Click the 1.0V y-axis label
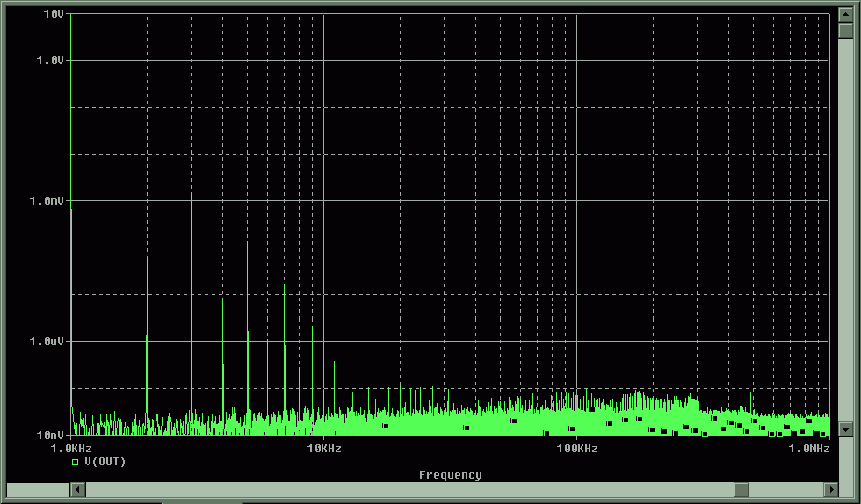Viewport: 861px width, 504px height. (x=49, y=60)
